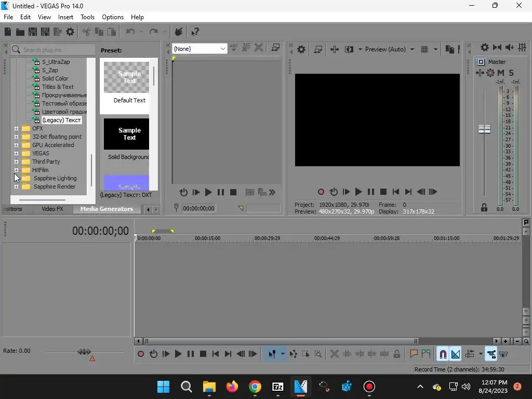
Task: Toggle the Master fader lock icon
Action: coord(484,208)
